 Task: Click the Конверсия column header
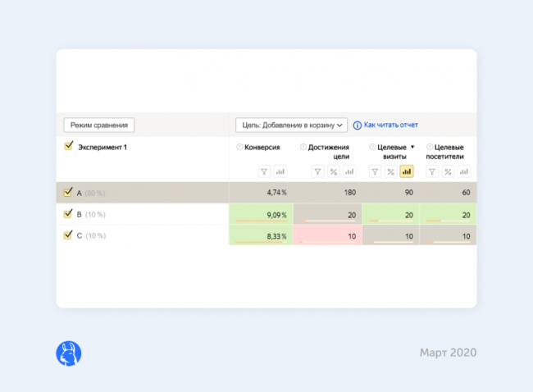point(262,148)
